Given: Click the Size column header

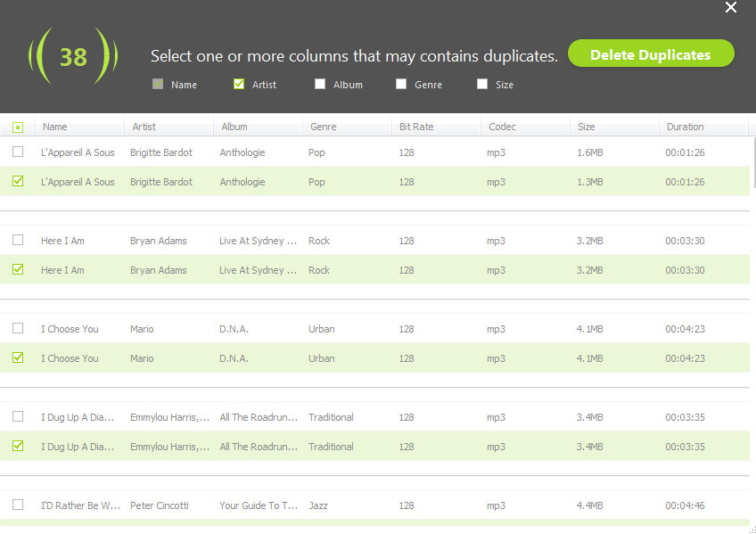Looking at the screenshot, I should point(587,127).
